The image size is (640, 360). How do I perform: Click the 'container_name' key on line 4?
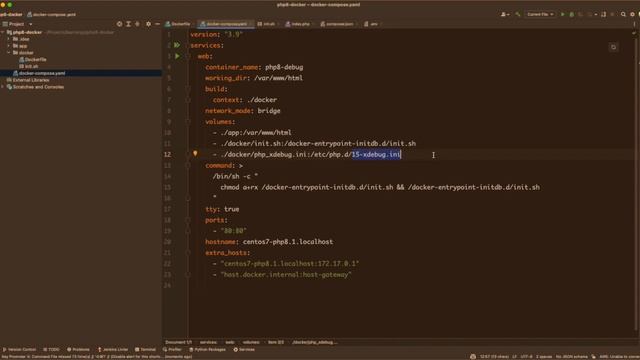pyautogui.click(x=231, y=67)
